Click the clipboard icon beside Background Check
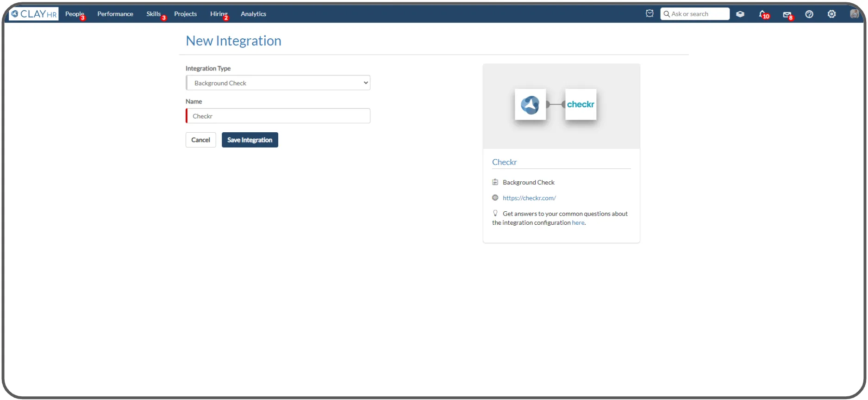Viewport: 868px width, 400px height. tap(495, 182)
